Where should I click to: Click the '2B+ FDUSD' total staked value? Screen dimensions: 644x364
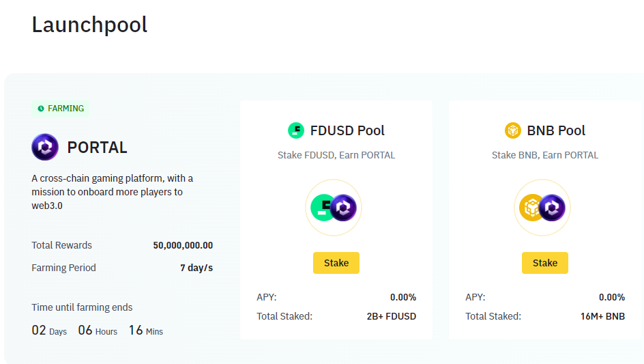(x=391, y=316)
